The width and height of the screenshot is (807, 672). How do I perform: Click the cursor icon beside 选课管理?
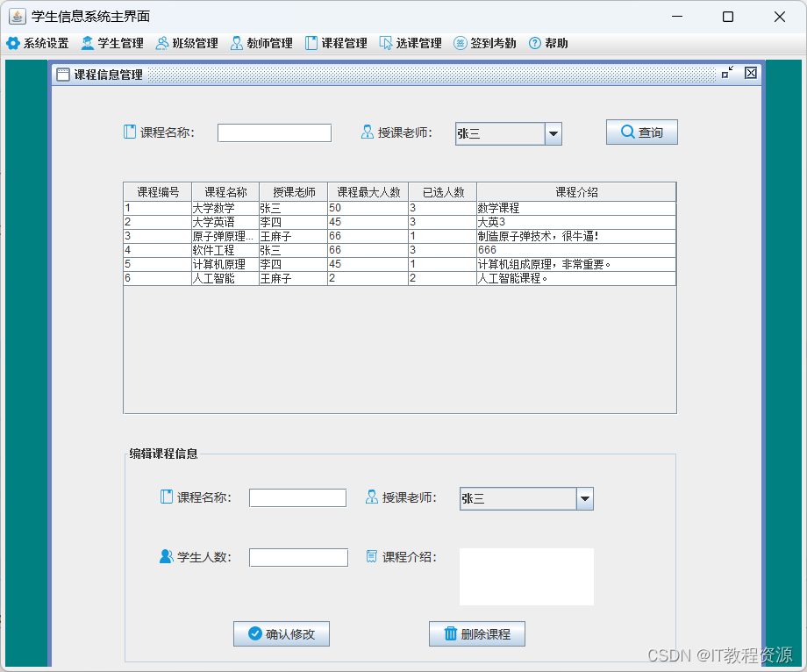[386, 43]
